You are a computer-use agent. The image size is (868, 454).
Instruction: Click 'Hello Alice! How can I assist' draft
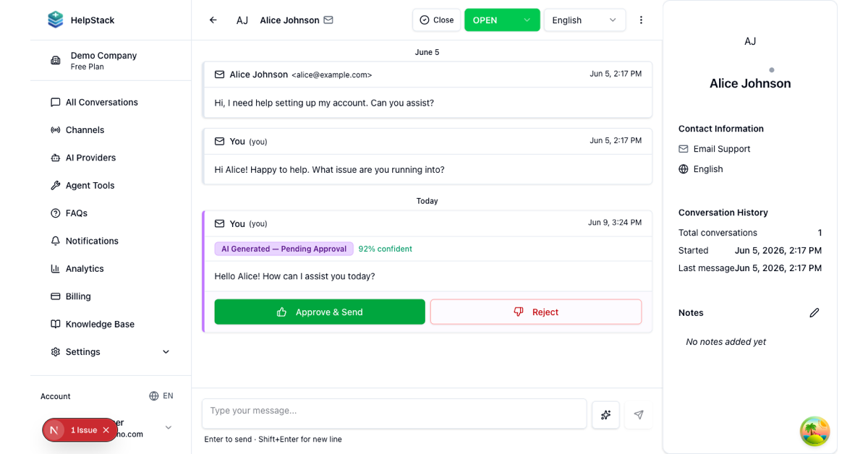(x=294, y=276)
